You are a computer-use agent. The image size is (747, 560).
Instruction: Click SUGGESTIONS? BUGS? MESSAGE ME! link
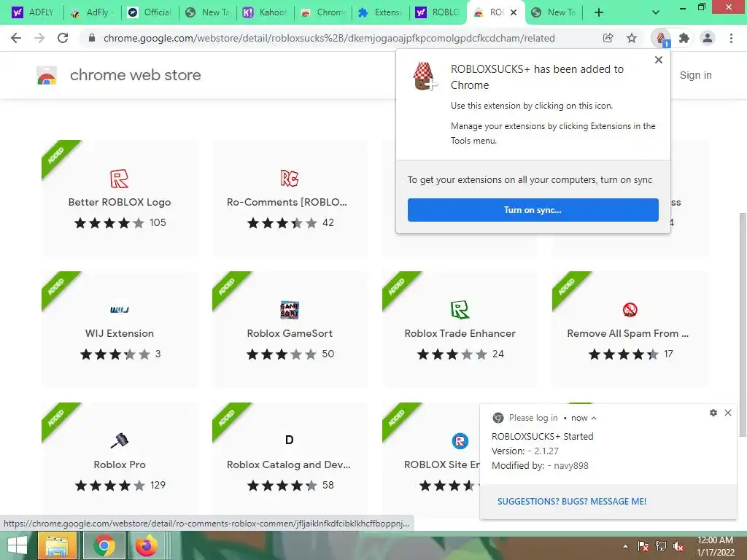(x=572, y=502)
